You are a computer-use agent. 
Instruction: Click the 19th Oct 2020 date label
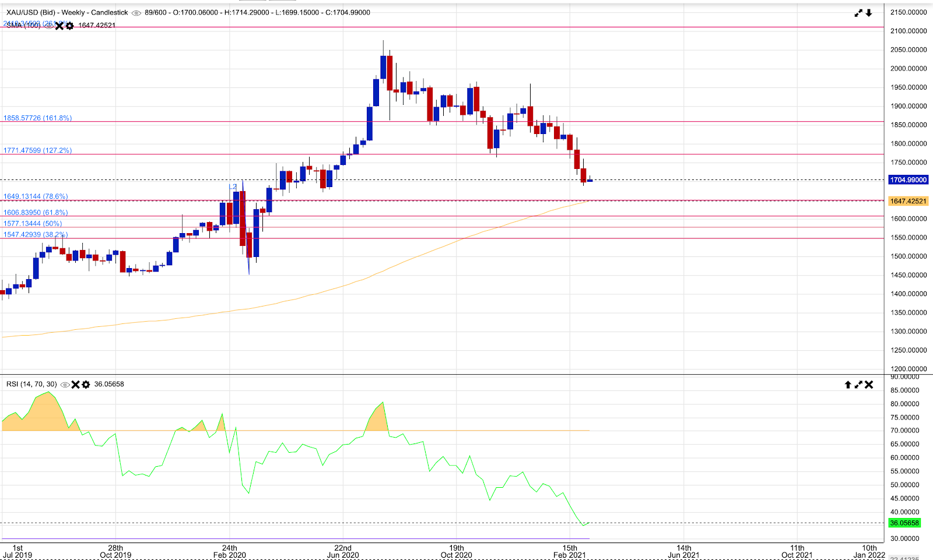tap(457, 551)
